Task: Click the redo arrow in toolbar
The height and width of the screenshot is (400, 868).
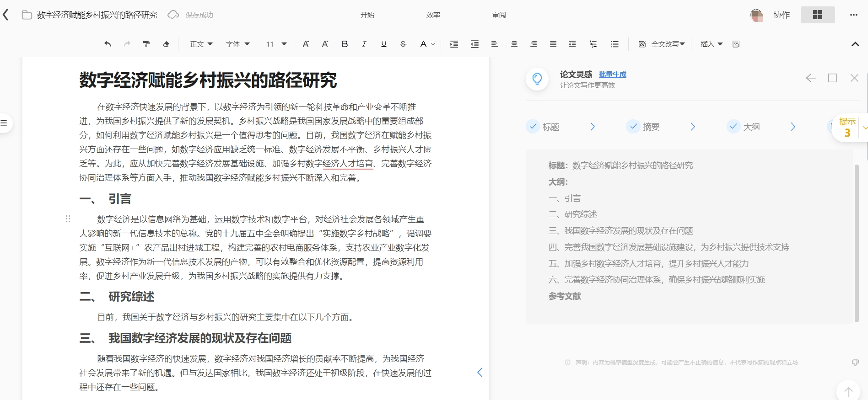Action: (x=127, y=44)
